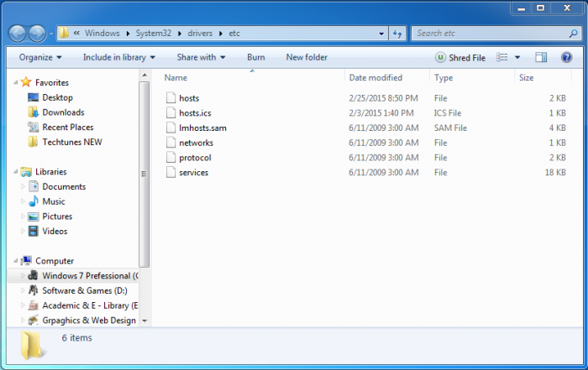The width and height of the screenshot is (588, 370).
Task: Click the services file name
Action: click(x=193, y=173)
